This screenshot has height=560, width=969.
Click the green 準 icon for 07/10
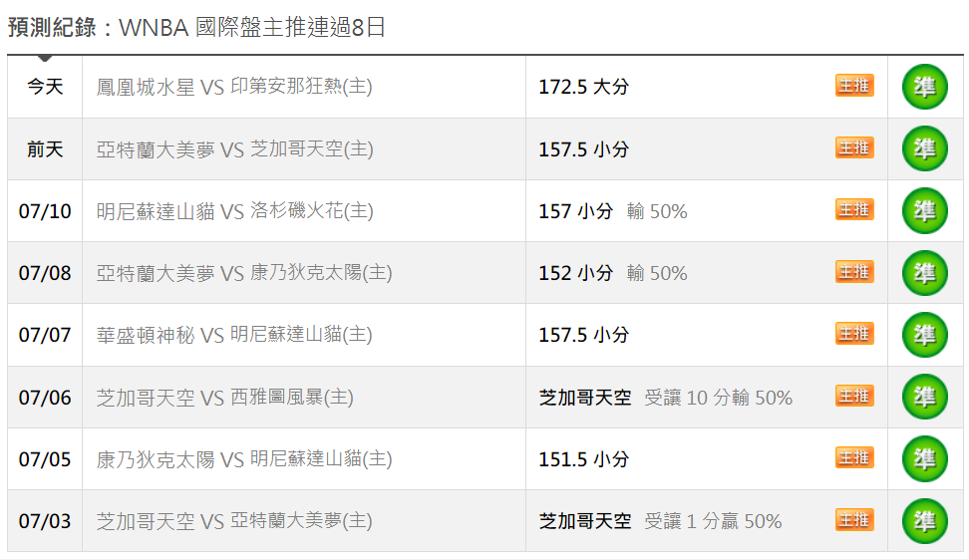(x=924, y=211)
